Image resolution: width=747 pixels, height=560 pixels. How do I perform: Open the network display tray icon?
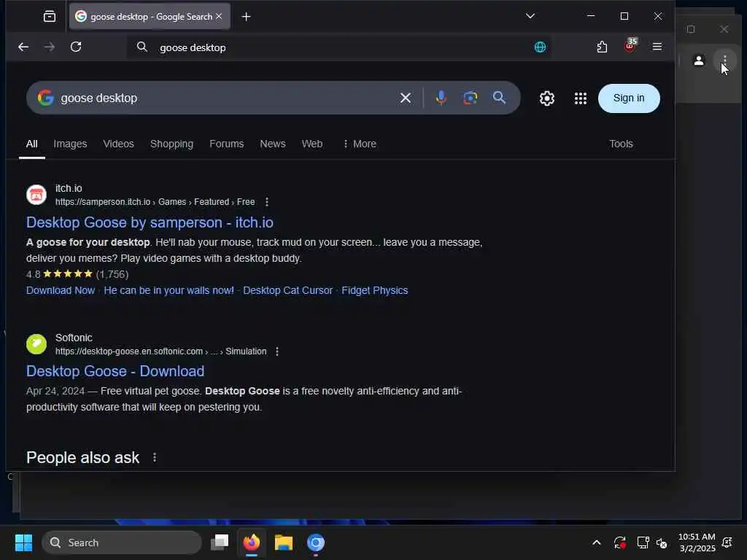click(643, 542)
